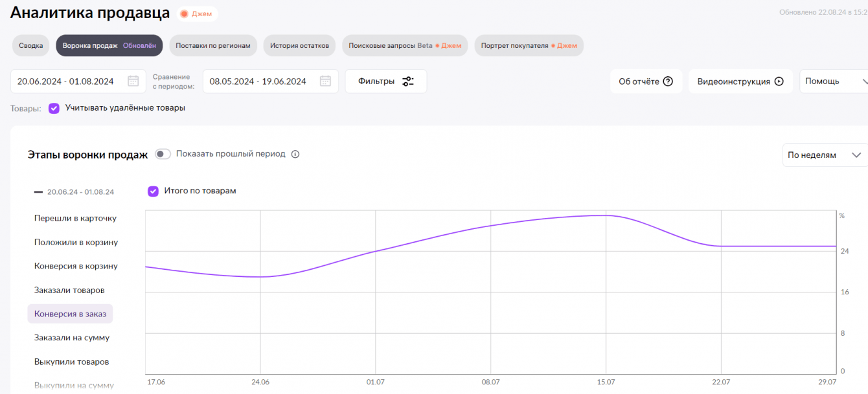Click info icon next to Показать прошлый период
Screen dimensions: 868x394
pos(295,155)
